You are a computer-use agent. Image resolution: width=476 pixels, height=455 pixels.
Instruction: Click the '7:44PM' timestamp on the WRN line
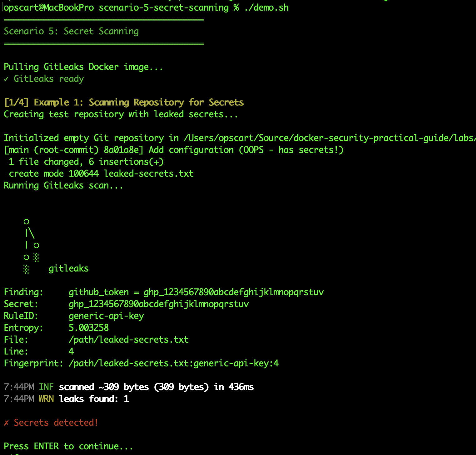(19, 399)
